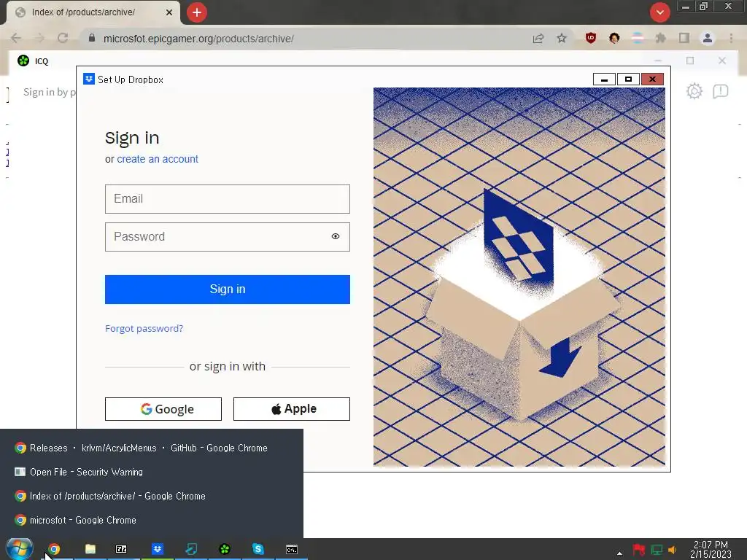Click the Dropbox logo in title bar
The image size is (747, 560).
click(x=88, y=79)
